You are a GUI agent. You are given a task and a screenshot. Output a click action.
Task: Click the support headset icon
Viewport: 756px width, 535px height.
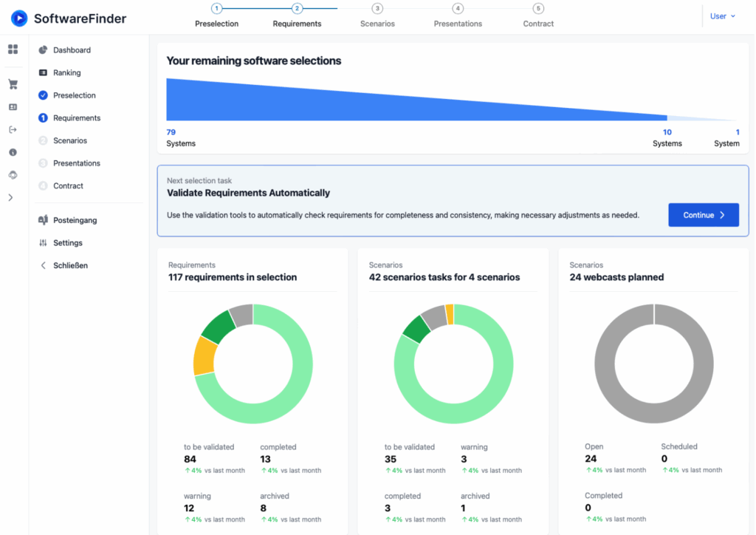13,175
